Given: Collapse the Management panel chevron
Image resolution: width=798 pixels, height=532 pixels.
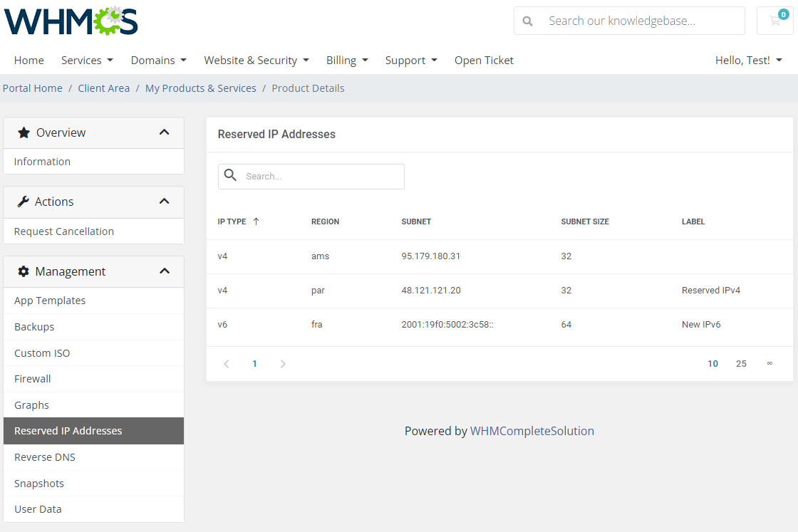Looking at the screenshot, I should pos(164,271).
